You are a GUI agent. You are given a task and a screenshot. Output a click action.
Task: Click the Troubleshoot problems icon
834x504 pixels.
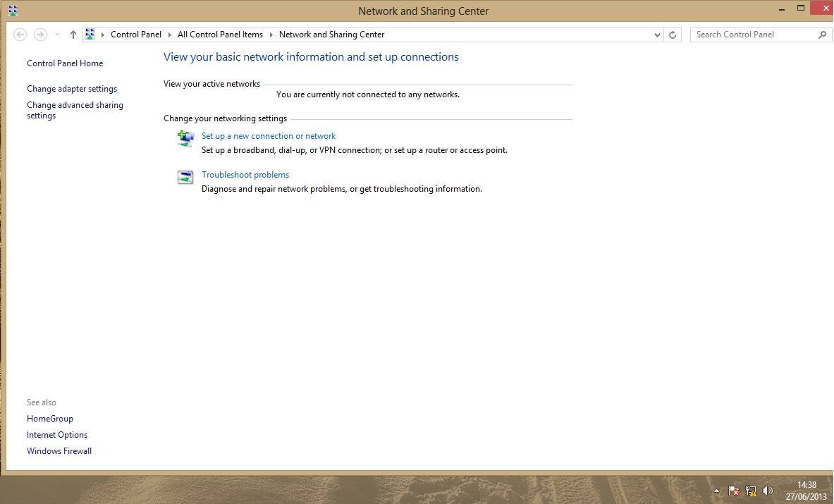(185, 177)
